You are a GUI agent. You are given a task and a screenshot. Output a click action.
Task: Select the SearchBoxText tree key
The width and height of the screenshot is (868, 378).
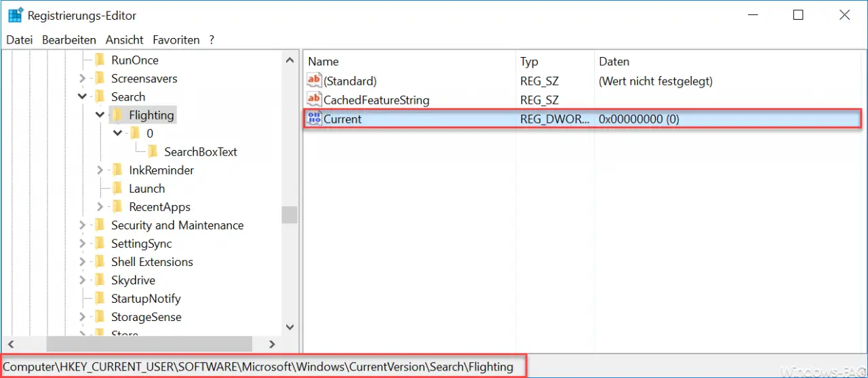(201, 151)
